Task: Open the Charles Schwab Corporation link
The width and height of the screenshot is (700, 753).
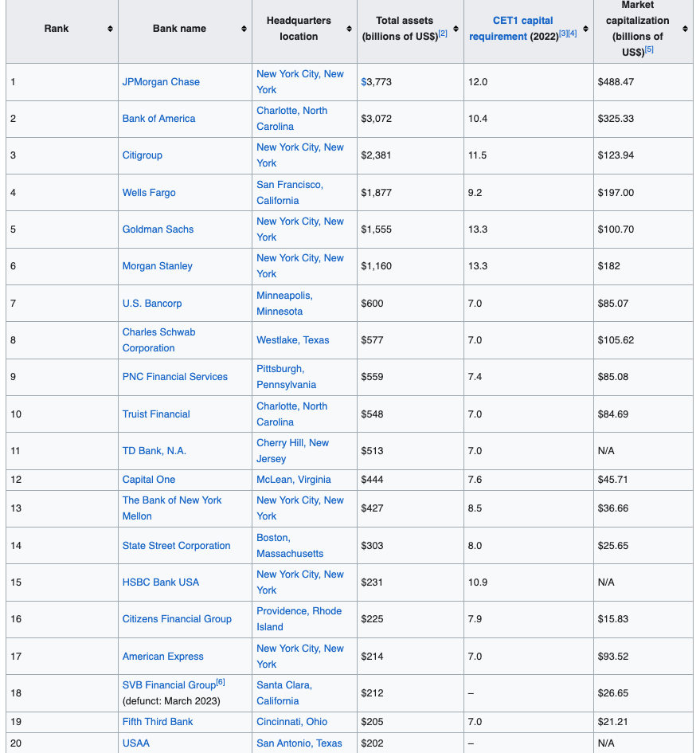Action: coord(158,340)
